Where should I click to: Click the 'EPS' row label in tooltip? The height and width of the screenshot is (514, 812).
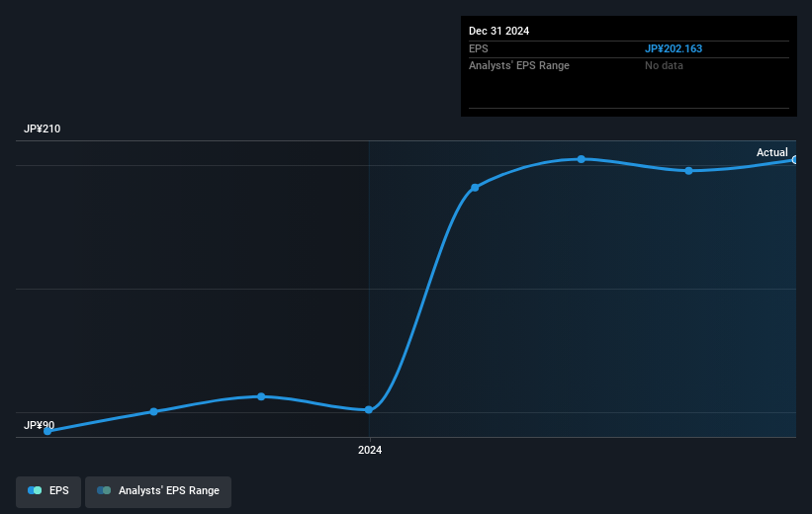pos(478,48)
